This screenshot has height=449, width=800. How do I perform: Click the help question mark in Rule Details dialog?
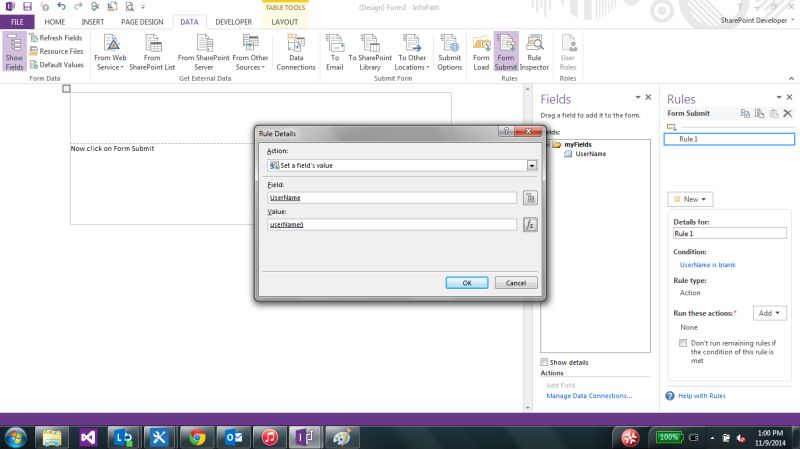click(x=506, y=131)
